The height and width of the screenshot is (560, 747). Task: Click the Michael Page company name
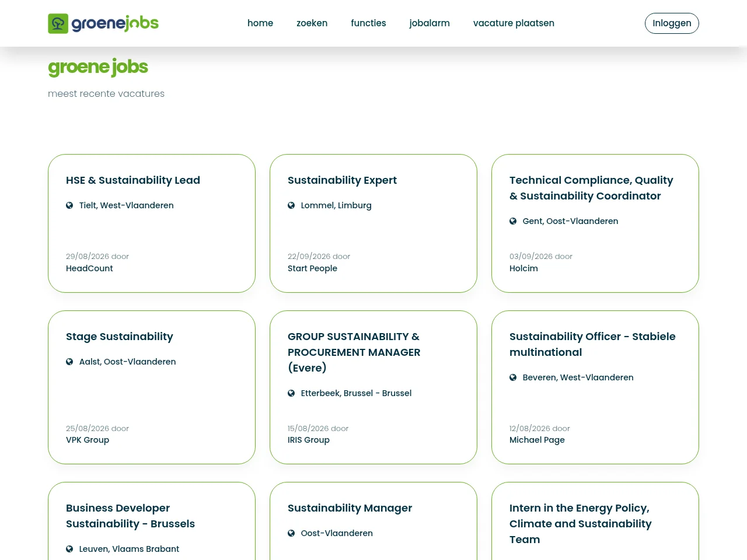click(537, 440)
